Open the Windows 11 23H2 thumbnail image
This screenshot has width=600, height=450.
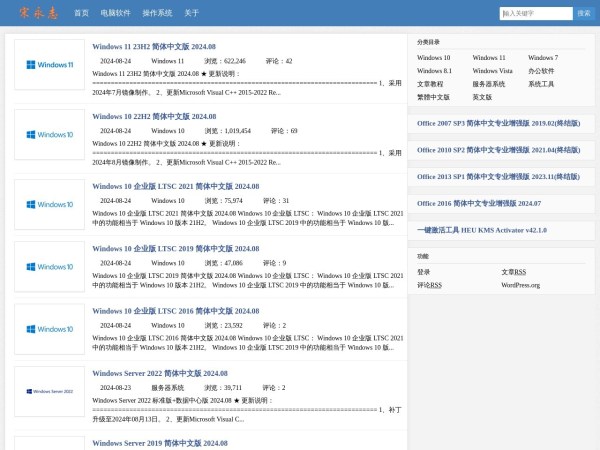(x=49, y=65)
